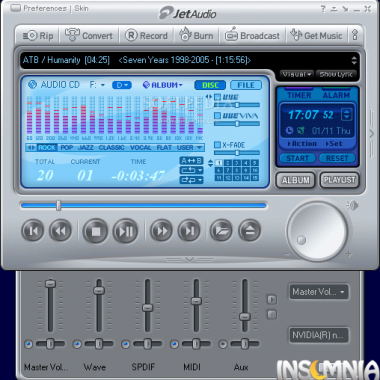The height and width of the screenshot is (380, 380).
Task: Open the repeat mode dropdown
Action: pyautogui.click(x=191, y=170)
